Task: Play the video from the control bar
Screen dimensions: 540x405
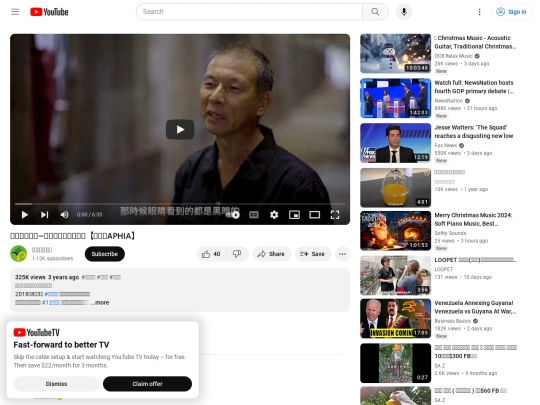Action: (x=24, y=215)
